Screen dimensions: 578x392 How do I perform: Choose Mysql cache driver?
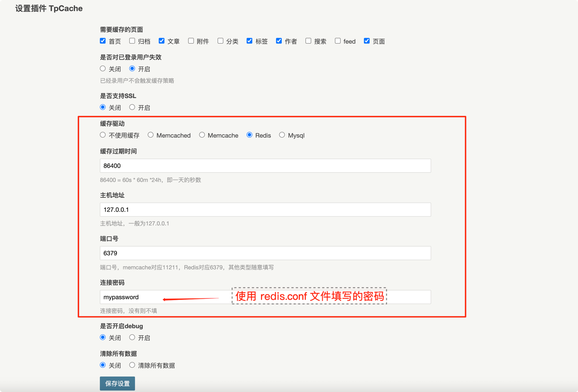[282, 135]
